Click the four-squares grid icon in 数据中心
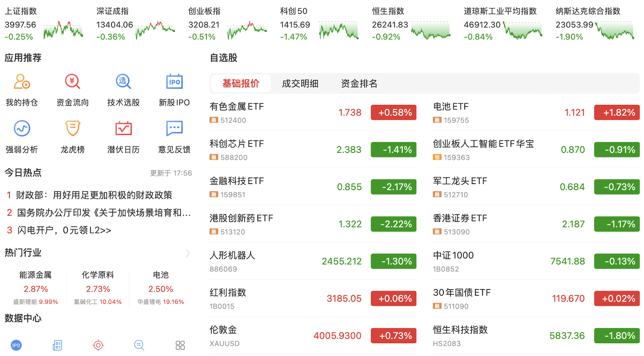The height and width of the screenshot is (356, 644). click(180, 345)
